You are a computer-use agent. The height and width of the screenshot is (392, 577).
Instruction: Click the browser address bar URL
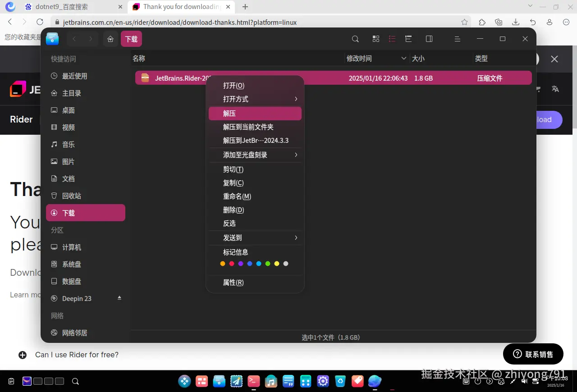(x=180, y=22)
